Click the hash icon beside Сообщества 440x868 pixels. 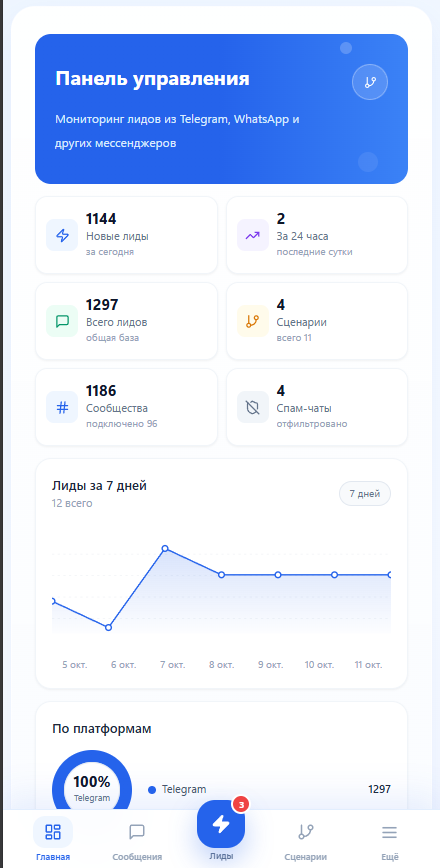[x=62, y=407]
